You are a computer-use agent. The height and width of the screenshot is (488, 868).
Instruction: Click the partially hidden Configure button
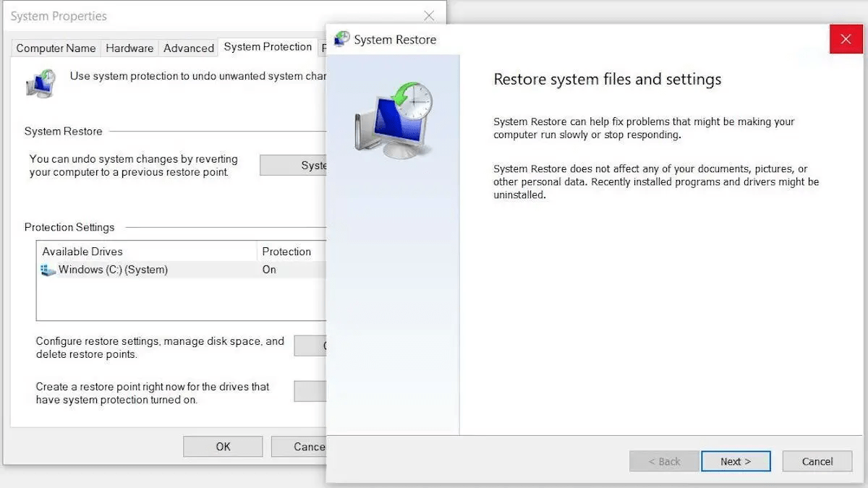pyautogui.click(x=310, y=346)
